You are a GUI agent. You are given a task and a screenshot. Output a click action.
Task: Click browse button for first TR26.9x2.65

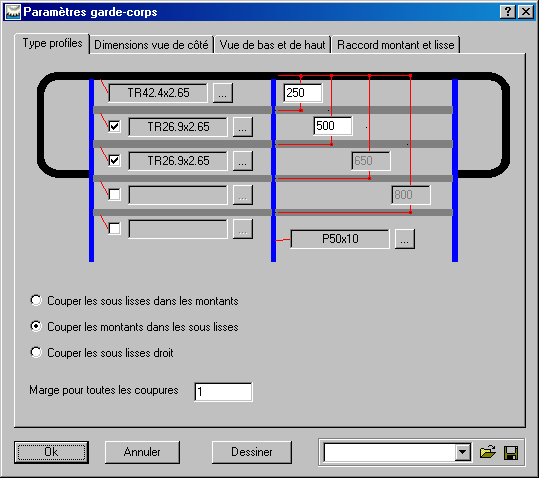coord(243,127)
